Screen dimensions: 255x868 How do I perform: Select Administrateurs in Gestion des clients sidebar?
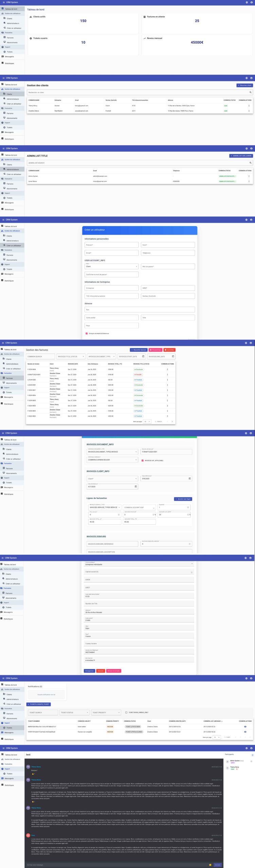(x=13, y=99)
